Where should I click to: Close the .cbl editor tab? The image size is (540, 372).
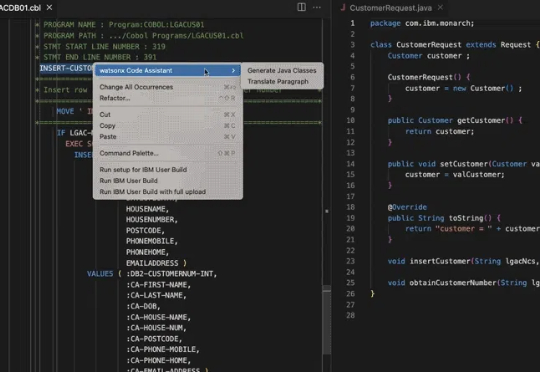(50, 7)
